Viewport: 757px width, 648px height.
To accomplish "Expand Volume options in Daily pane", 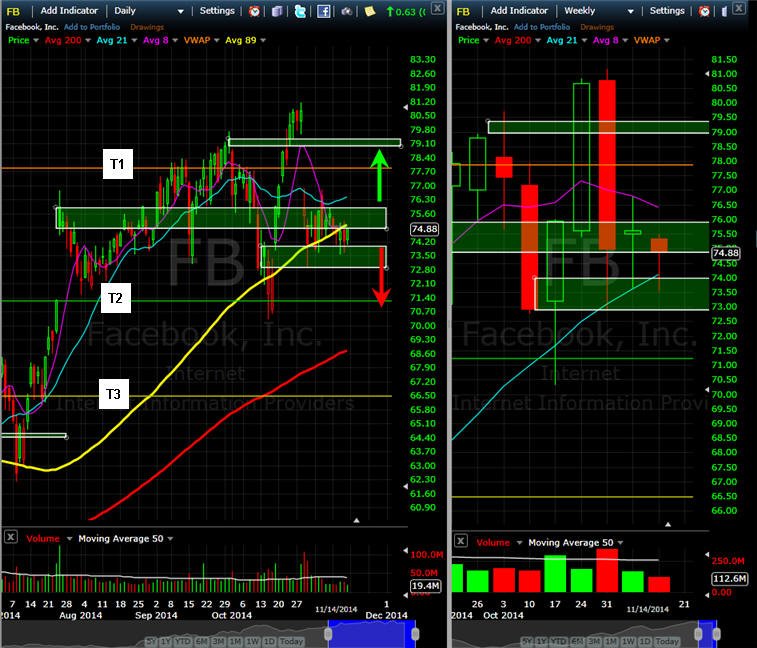I will click(69, 538).
